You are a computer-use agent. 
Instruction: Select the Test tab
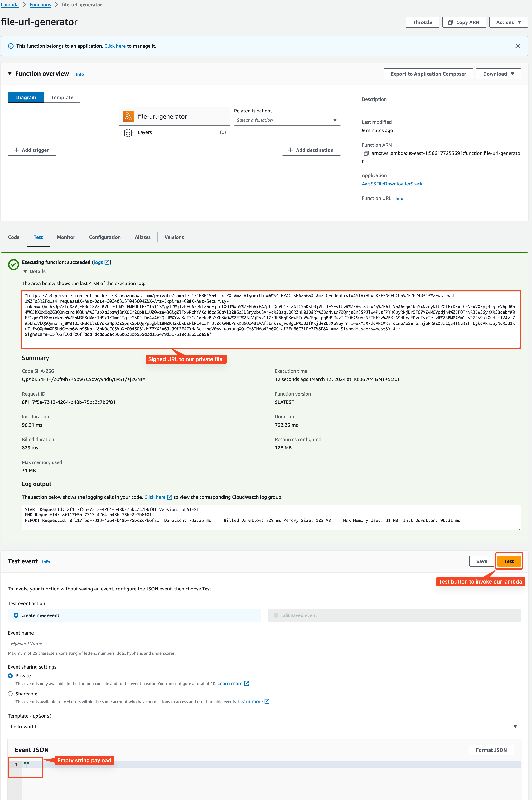[x=38, y=237]
